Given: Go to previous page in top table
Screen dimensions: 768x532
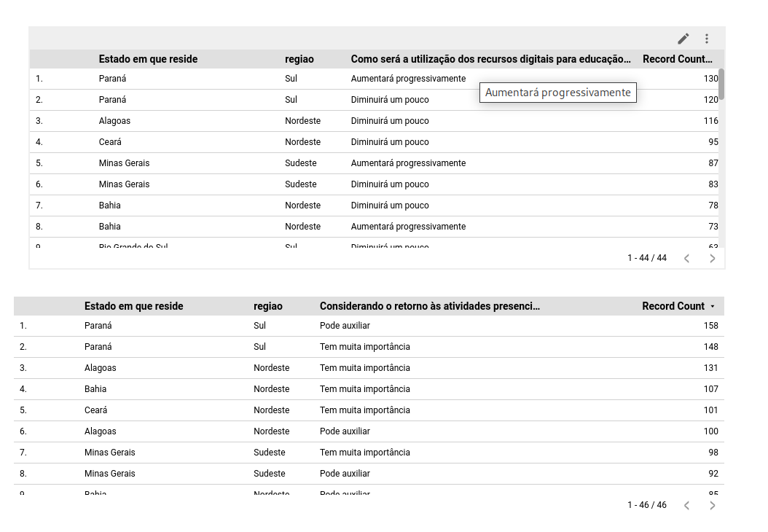Looking at the screenshot, I should tap(686, 258).
